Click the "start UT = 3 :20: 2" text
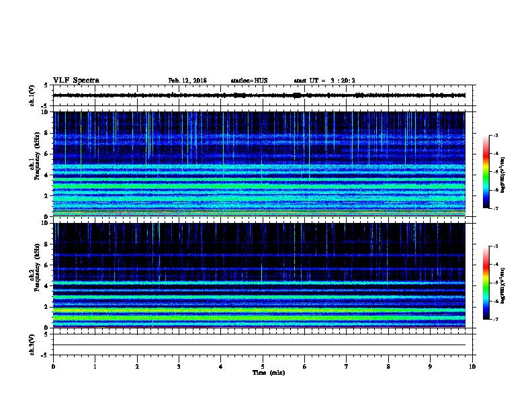This screenshot has width=532, height=411. (324, 81)
